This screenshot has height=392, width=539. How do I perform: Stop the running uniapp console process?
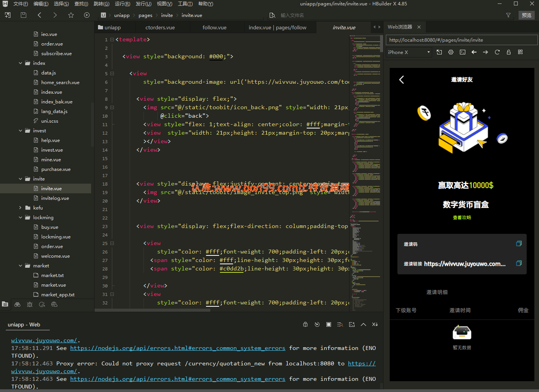click(329, 324)
